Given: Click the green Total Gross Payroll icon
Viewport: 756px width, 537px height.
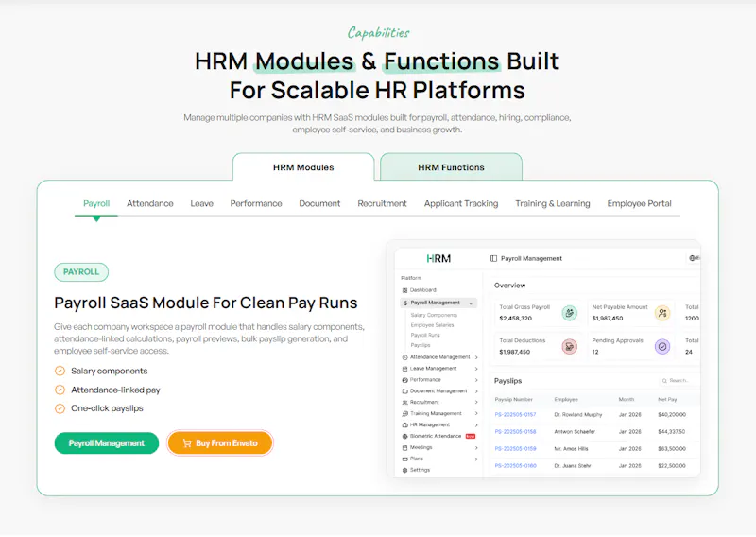Looking at the screenshot, I should click(570, 313).
